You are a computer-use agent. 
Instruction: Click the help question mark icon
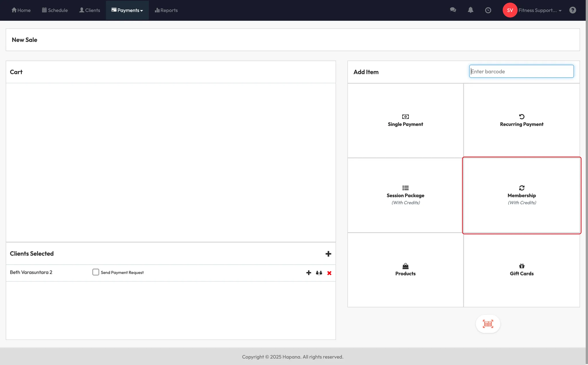572,10
